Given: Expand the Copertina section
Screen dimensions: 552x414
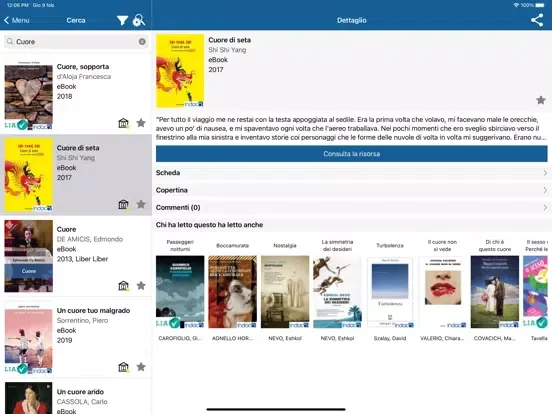Looking at the screenshot, I should coord(351,190).
